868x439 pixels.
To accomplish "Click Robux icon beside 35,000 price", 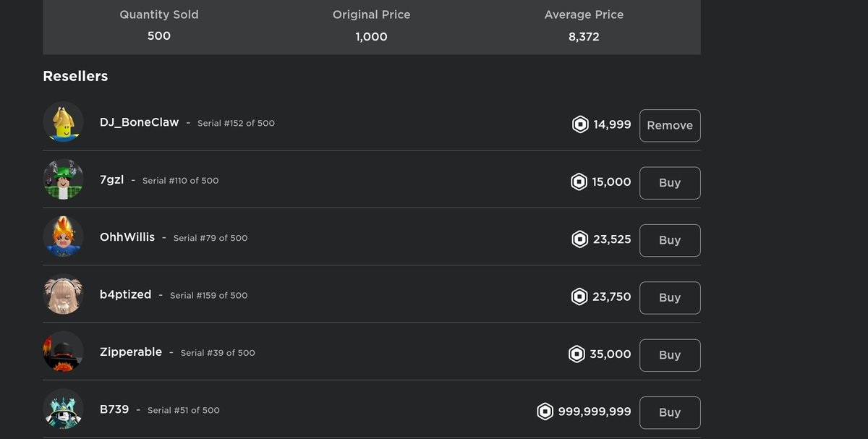I will pos(576,354).
